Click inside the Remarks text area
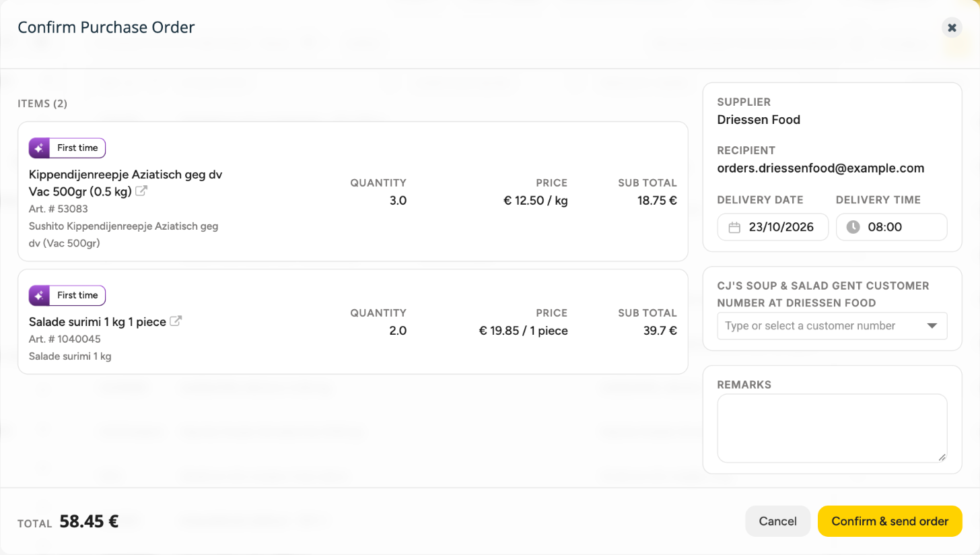The image size is (980, 555). coord(832,428)
